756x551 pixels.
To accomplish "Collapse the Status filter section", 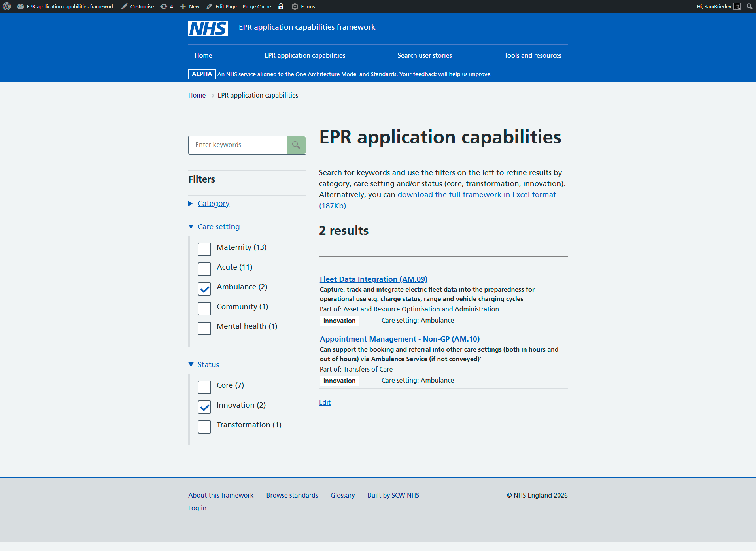I will pos(208,364).
